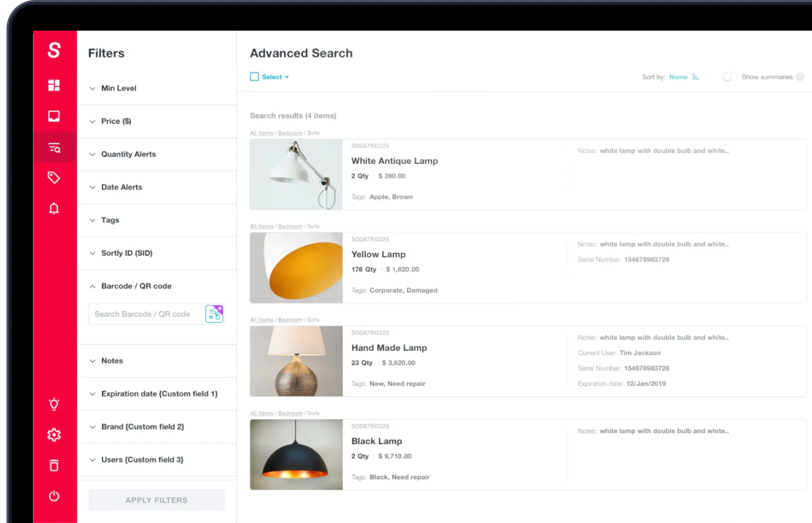Click the items/devices icon in sidebar

pyautogui.click(x=54, y=116)
